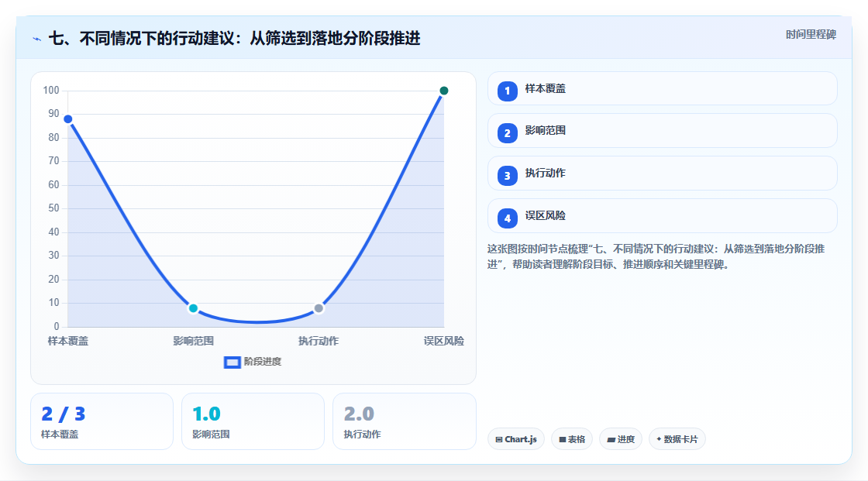Click the number 3 badge for 执行动作

point(507,176)
